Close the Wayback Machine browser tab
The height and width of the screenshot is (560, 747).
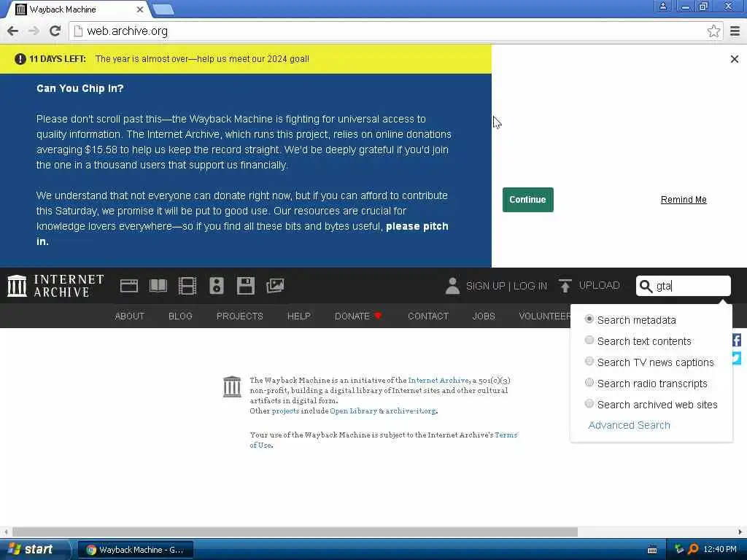(x=140, y=9)
